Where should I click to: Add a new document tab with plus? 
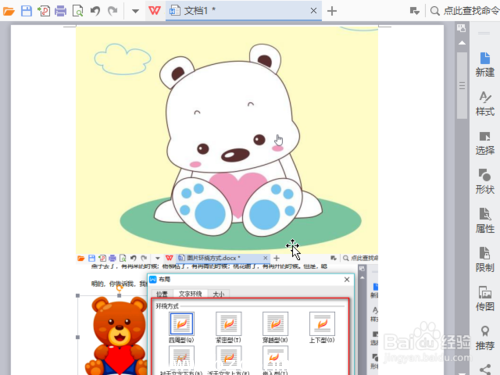332,11
